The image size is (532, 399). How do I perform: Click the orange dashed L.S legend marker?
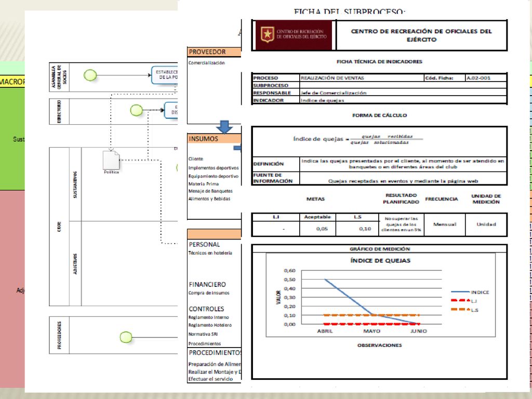click(460, 310)
